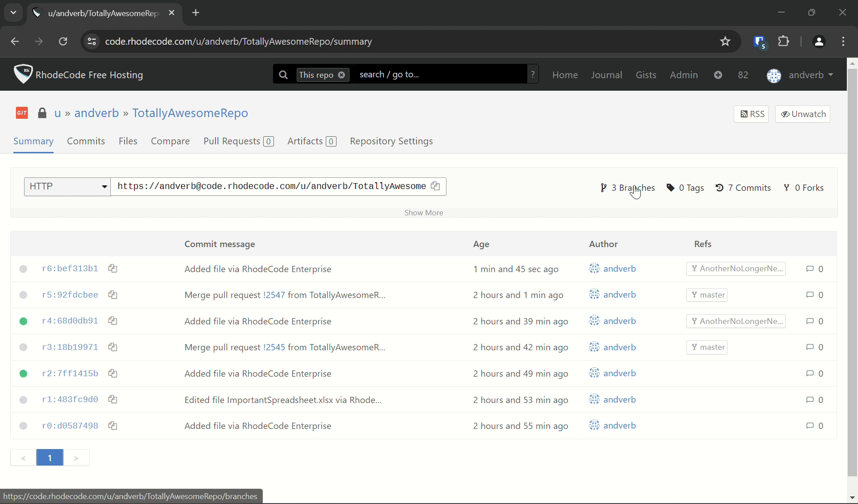Screen dimensions: 858x504
Task: Click the RhodeCode shield logo
Action: point(23,74)
